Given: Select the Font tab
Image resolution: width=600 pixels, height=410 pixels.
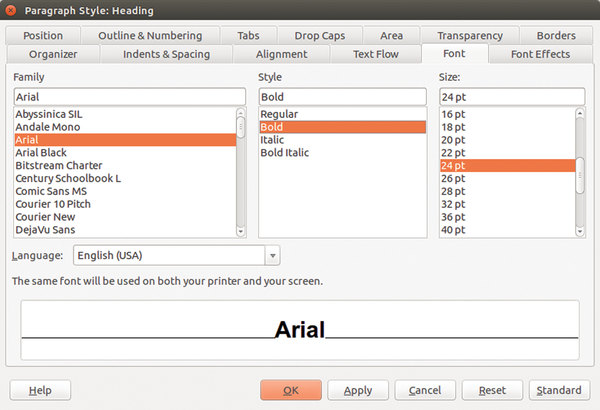Looking at the screenshot, I should pos(455,54).
